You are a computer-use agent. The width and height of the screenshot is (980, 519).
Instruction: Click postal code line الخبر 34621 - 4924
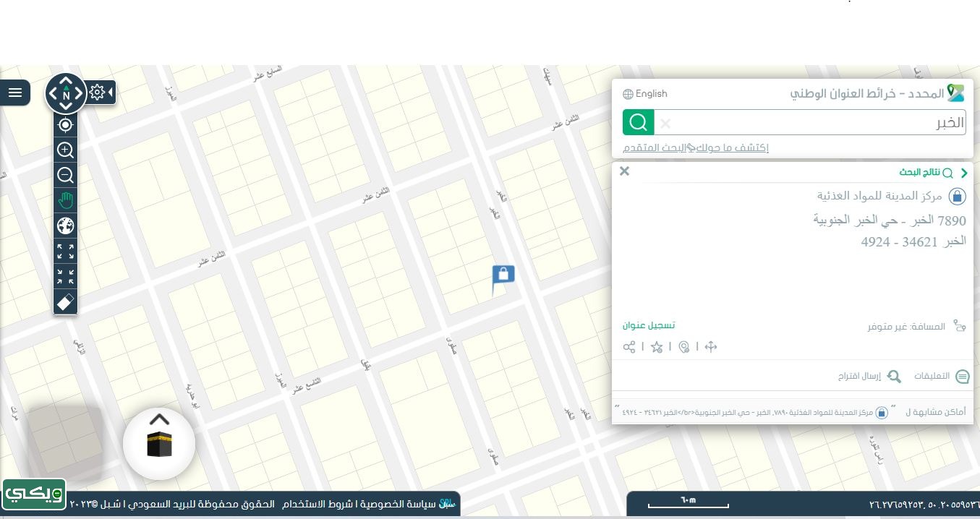[x=913, y=241]
